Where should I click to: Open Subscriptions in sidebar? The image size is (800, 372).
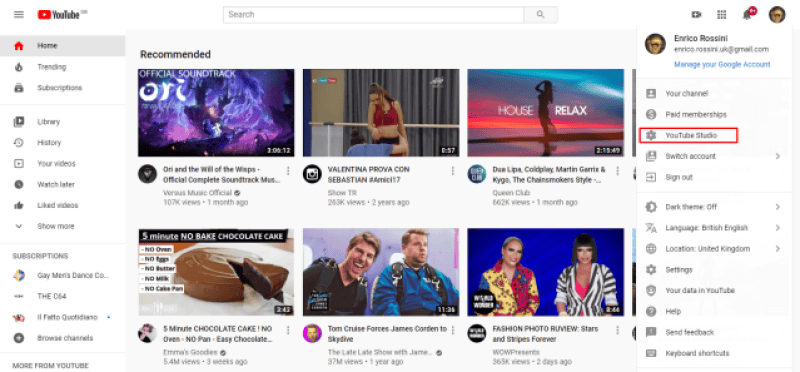pos(63,88)
